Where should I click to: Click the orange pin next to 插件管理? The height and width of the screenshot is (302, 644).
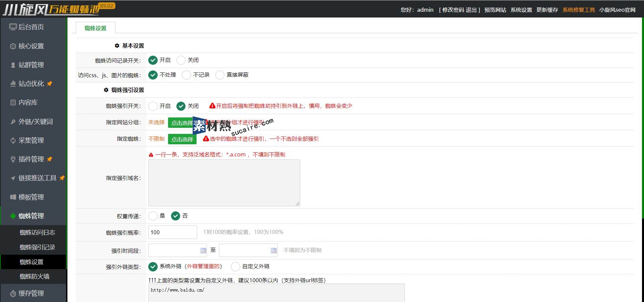(50, 159)
